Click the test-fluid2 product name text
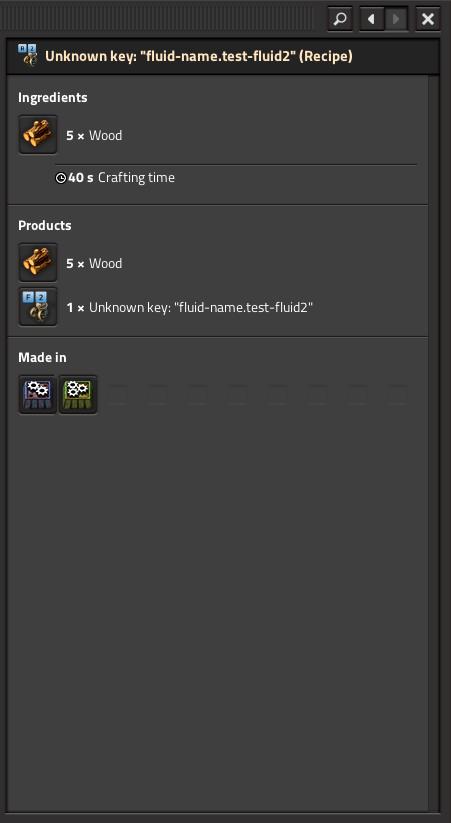This screenshot has height=823, width=451. (x=201, y=307)
